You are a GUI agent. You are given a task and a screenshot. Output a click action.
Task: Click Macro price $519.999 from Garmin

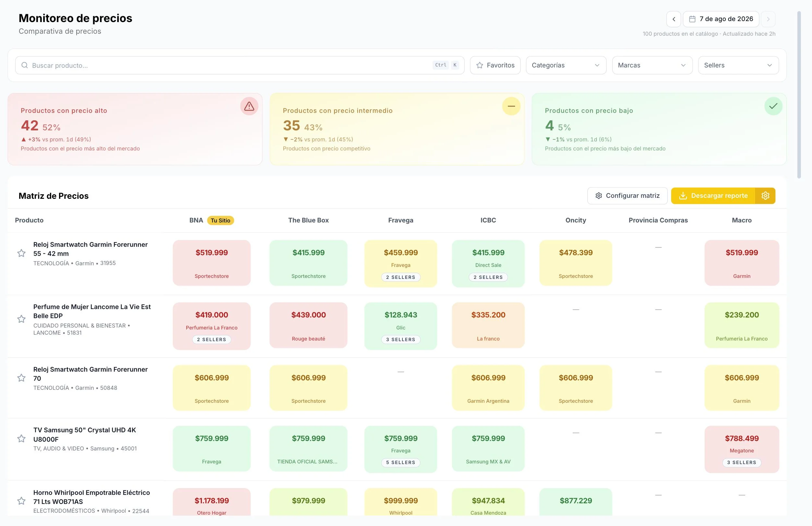[x=742, y=263]
